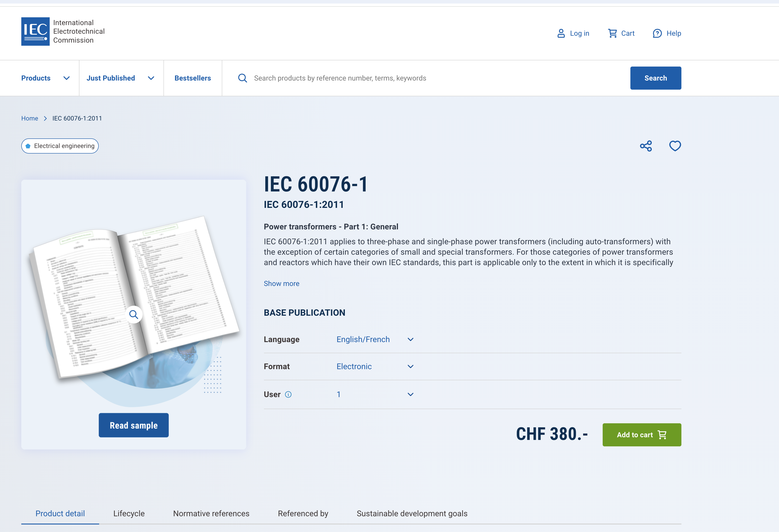Expand the Products menu
This screenshot has width=779, height=532.
(45, 78)
